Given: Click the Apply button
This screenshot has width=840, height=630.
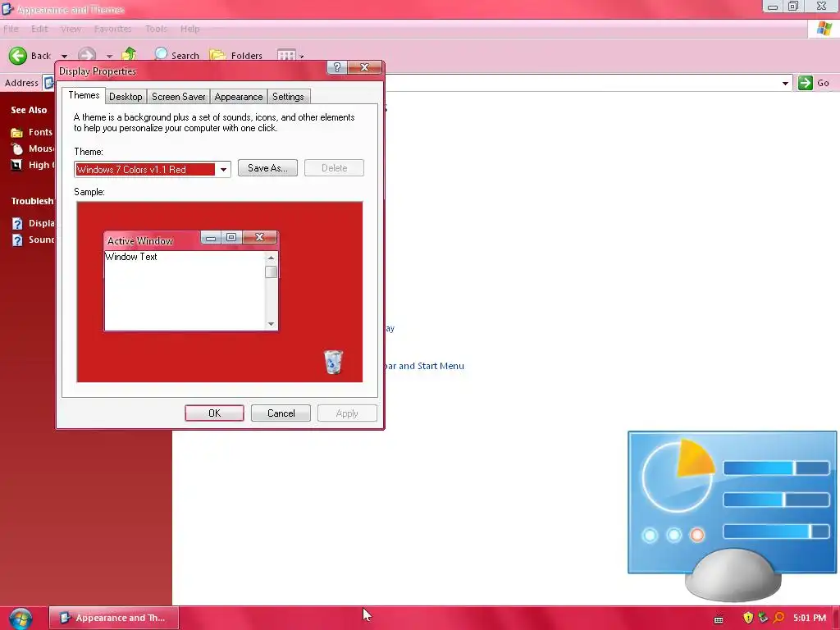Looking at the screenshot, I should [347, 413].
